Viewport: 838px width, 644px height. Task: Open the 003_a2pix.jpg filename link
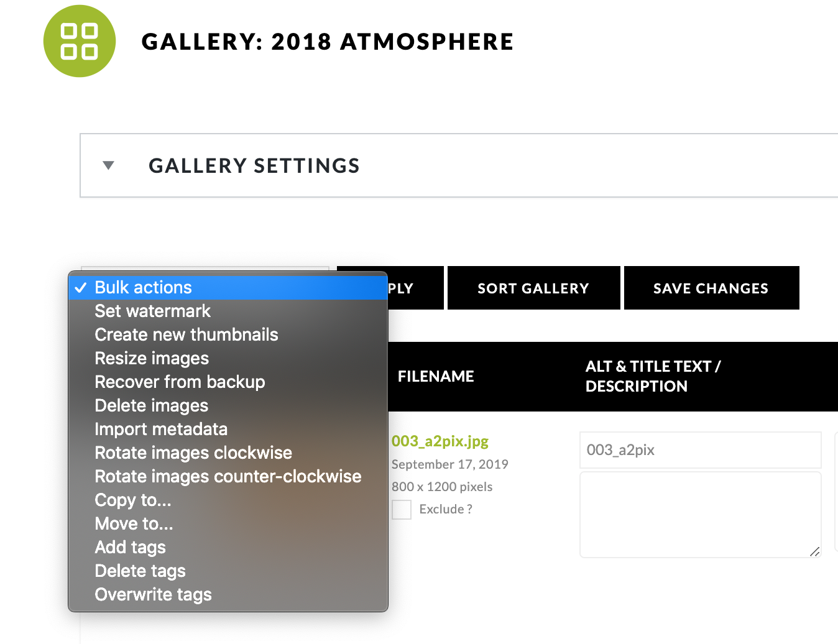[x=440, y=441]
